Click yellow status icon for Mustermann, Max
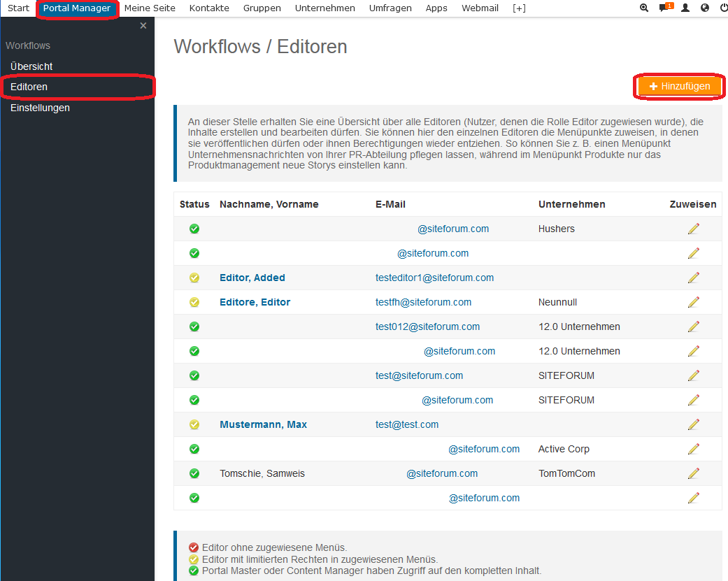This screenshot has width=728, height=581. [194, 424]
